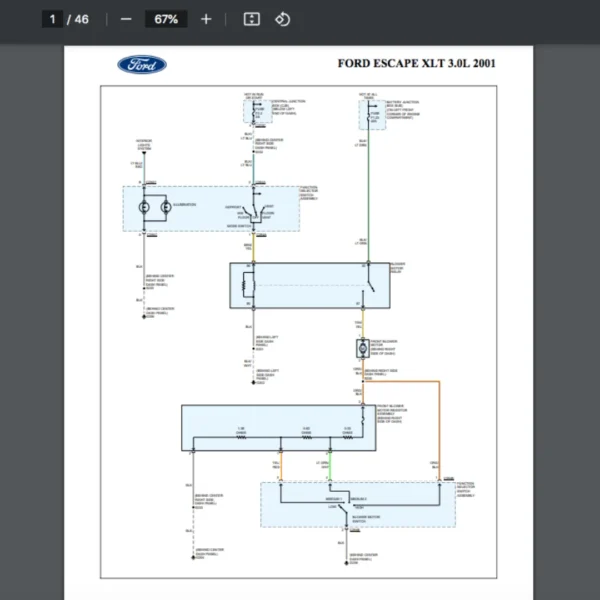Viewport: 600px width, 600px height.
Task: Click the 'BATTERY JUNCTION BOX' label
Action: coord(403,110)
